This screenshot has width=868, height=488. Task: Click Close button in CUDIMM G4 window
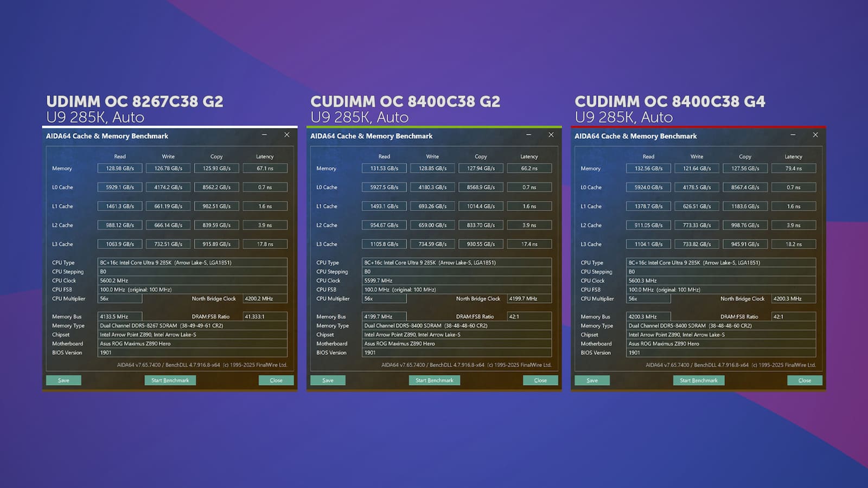click(805, 380)
